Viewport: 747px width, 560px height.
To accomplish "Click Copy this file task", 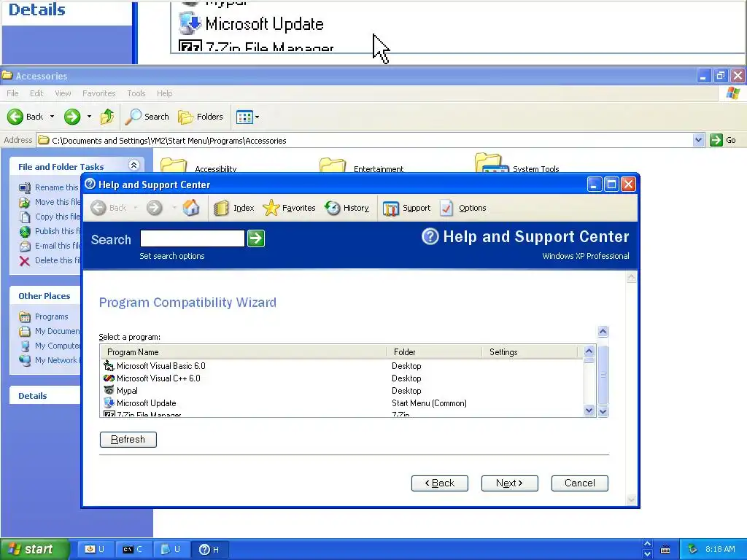I will pyautogui.click(x=50, y=217).
